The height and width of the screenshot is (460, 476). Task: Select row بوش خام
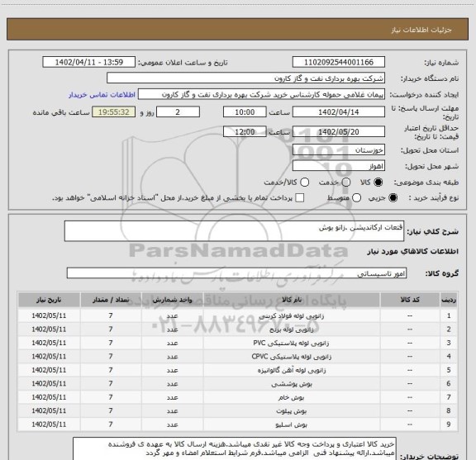tap(238, 397)
